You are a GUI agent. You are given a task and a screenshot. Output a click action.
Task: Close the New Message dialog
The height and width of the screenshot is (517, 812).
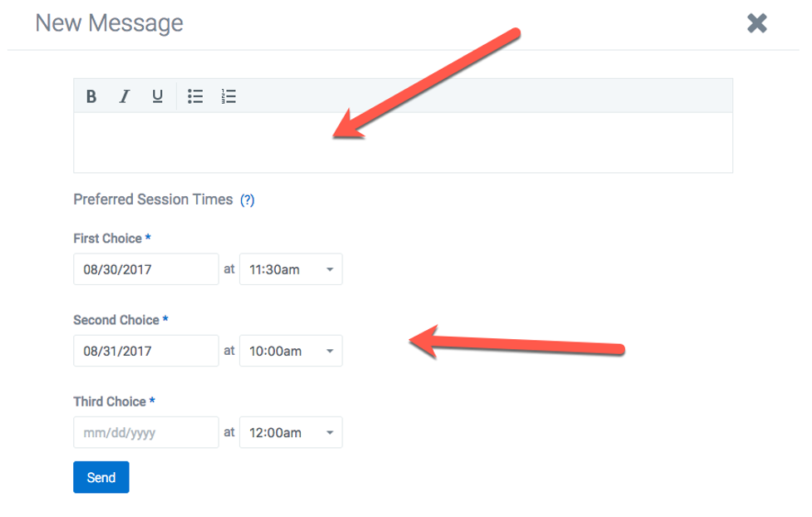(x=756, y=23)
